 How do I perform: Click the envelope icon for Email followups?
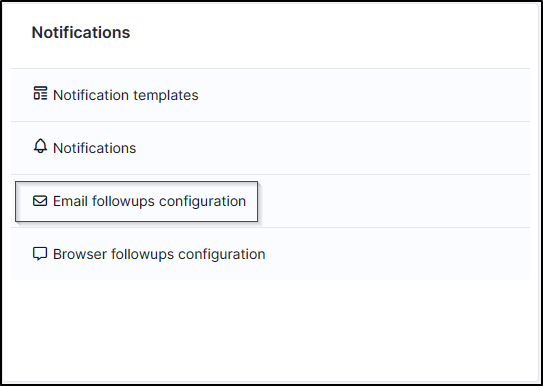tap(40, 201)
